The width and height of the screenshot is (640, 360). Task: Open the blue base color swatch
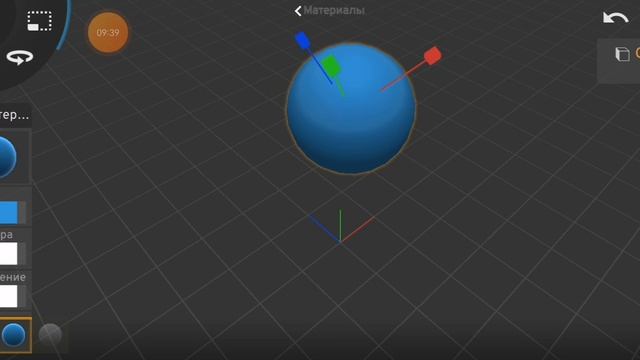click(9, 212)
